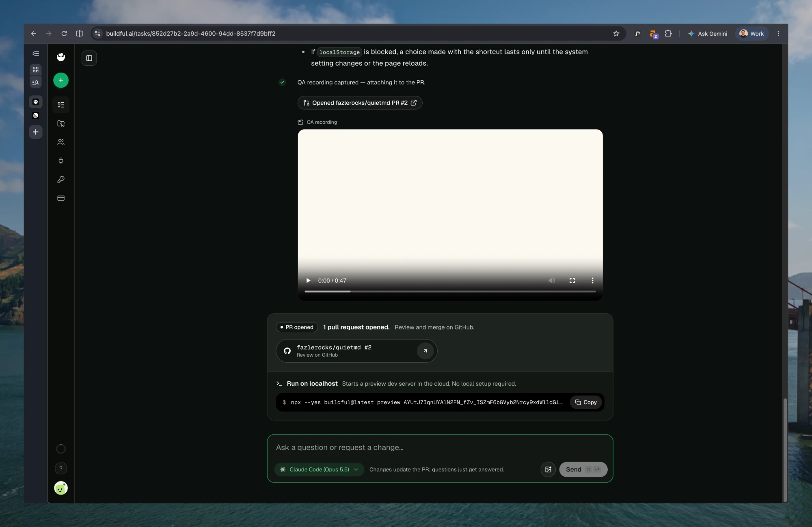Open the repositories folder icon in sidebar

click(x=61, y=123)
